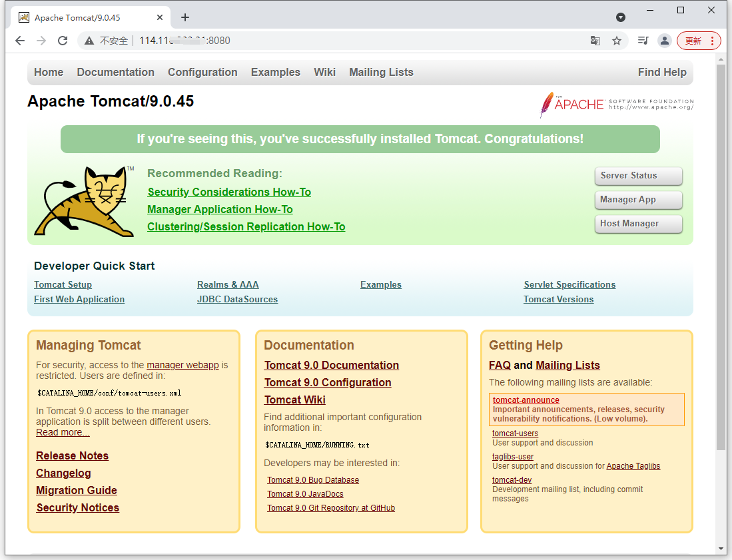Click Find Help in the navigation bar
The image size is (732, 560).
662,73
